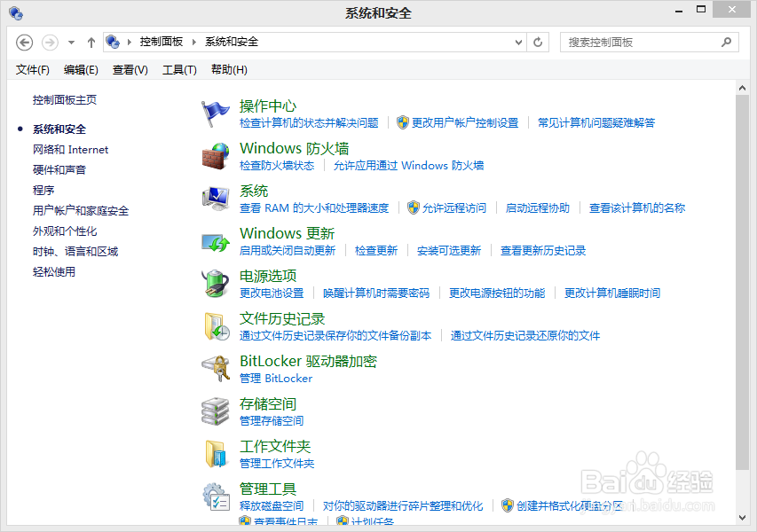
Task: Open the 文件(F) menu
Action: pos(32,70)
